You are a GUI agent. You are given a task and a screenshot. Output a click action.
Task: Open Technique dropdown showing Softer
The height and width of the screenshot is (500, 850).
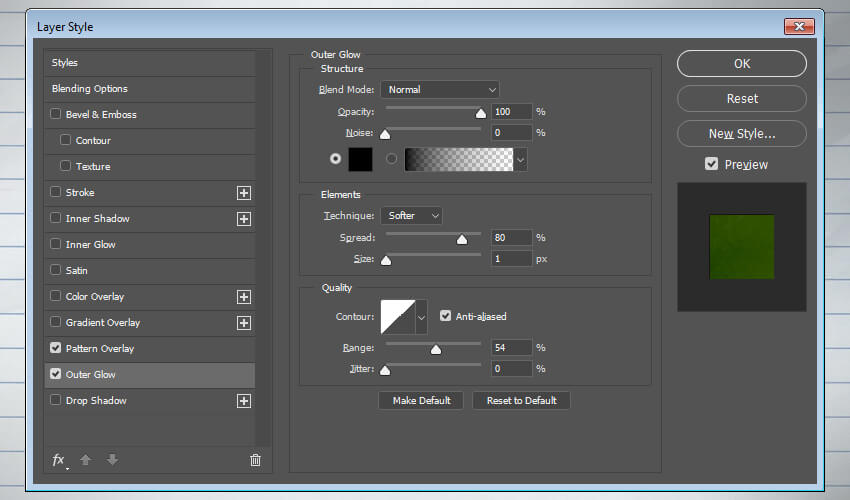click(411, 216)
